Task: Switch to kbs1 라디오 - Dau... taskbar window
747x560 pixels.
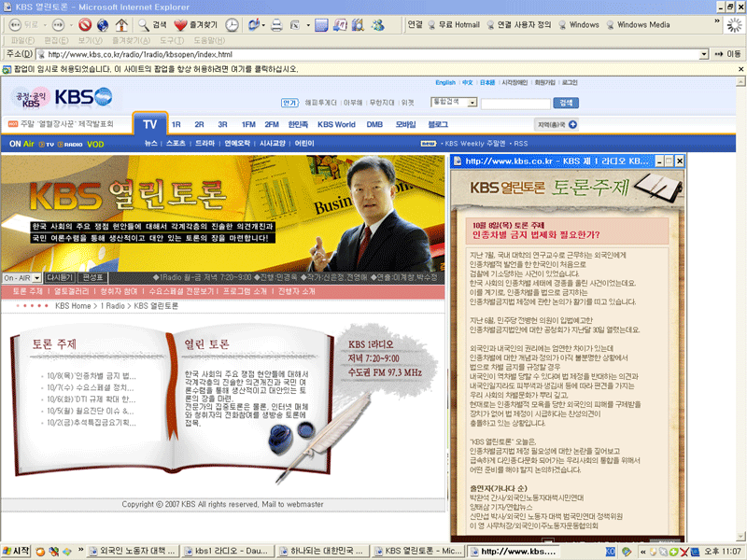Action: click(x=228, y=552)
